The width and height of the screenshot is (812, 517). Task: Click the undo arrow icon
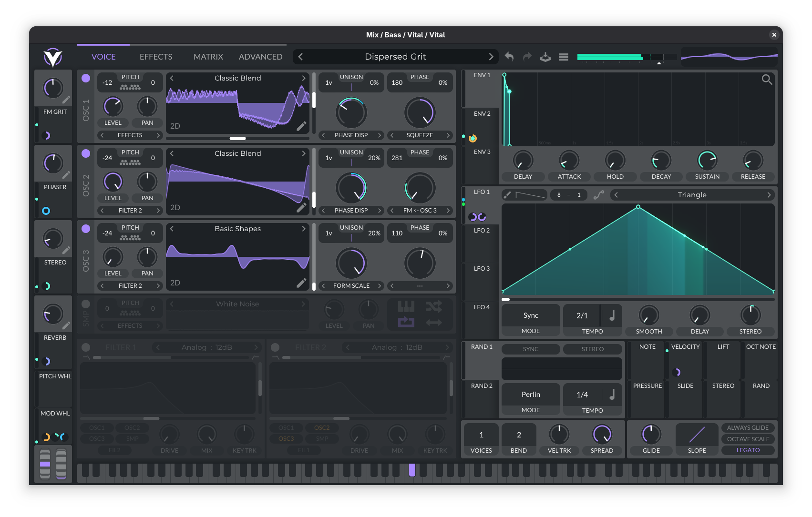point(509,57)
